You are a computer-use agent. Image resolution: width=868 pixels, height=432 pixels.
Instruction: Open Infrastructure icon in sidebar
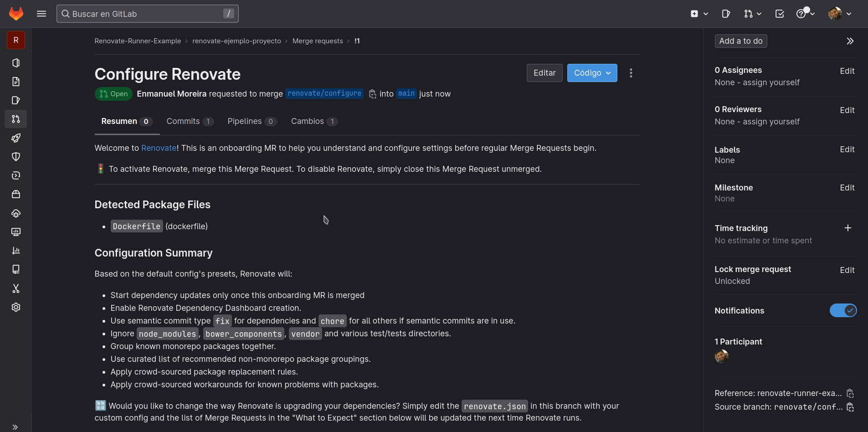tap(16, 213)
